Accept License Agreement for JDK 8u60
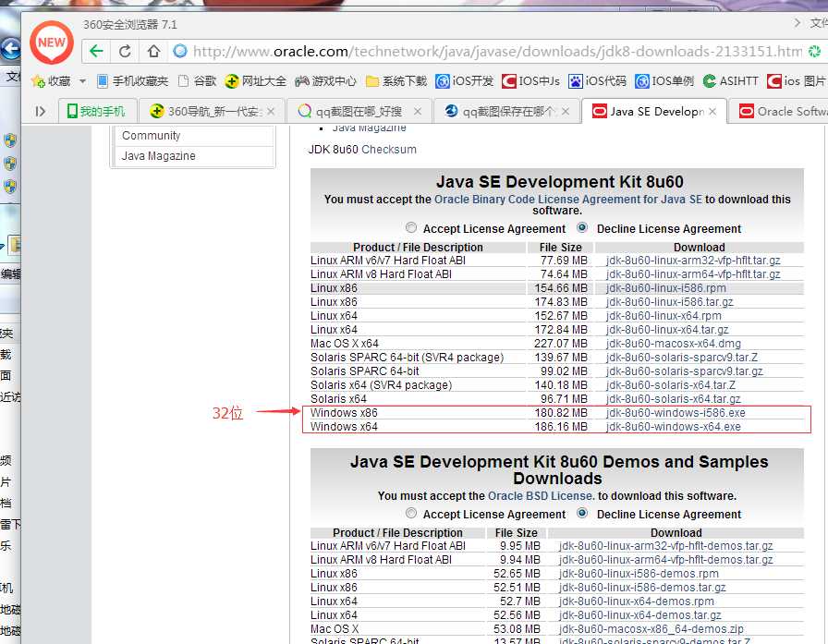 coord(411,227)
